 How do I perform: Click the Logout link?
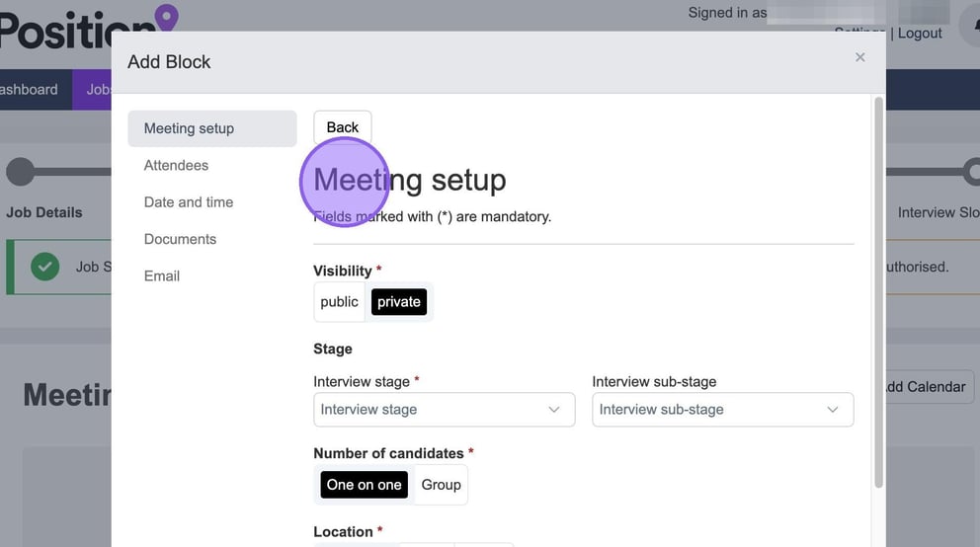pos(920,34)
